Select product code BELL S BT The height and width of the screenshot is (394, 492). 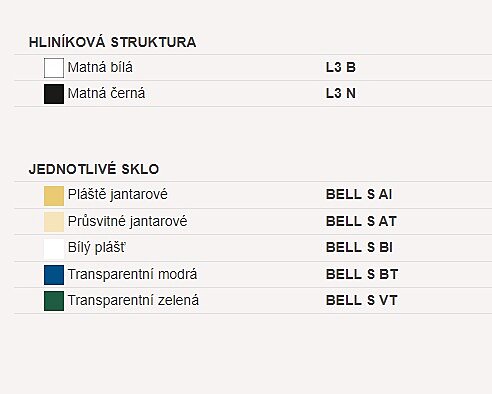pyautogui.click(x=362, y=274)
